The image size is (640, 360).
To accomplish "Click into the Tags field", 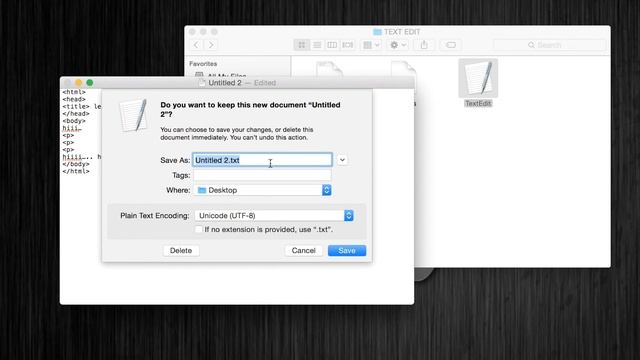I will tap(262, 175).
